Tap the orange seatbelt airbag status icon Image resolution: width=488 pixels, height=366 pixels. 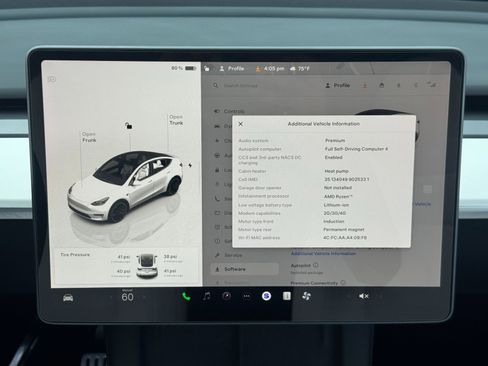tap(258, 69)
